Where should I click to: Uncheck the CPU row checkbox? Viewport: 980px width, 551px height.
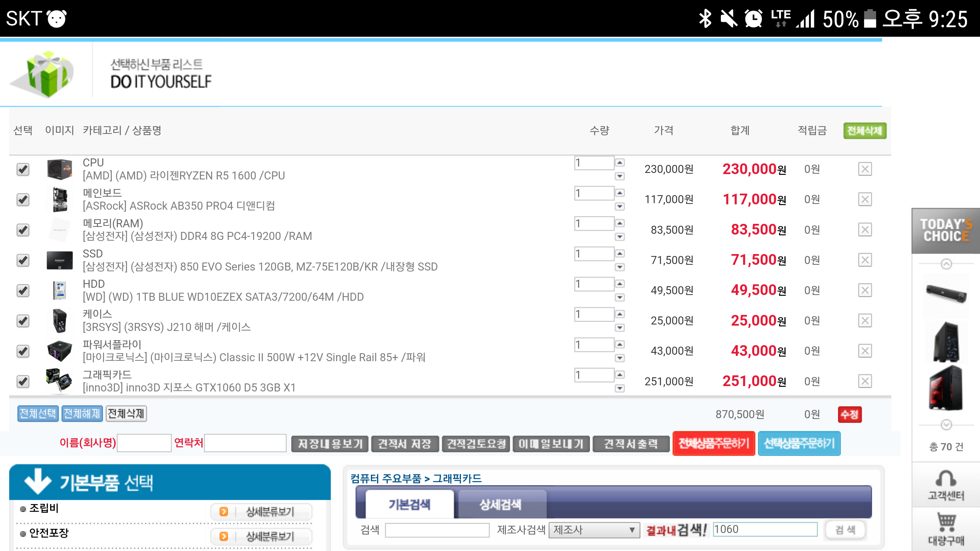click(x=23, y=169)
